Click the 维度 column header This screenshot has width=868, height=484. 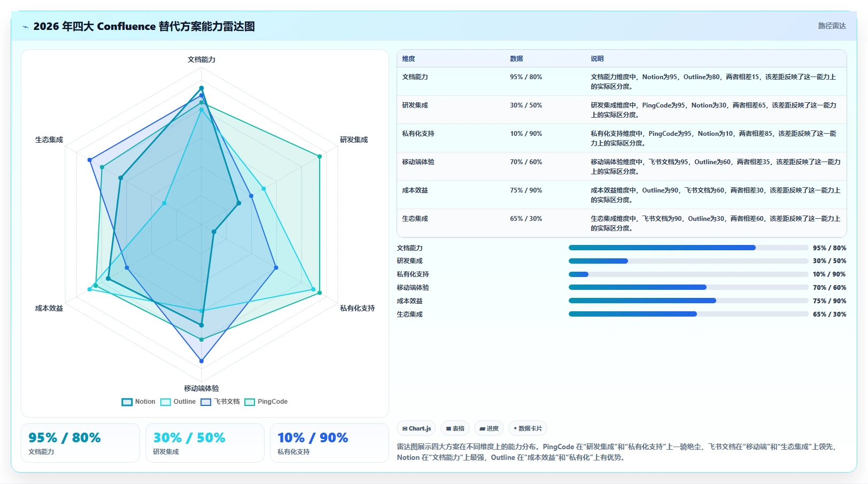409,59
